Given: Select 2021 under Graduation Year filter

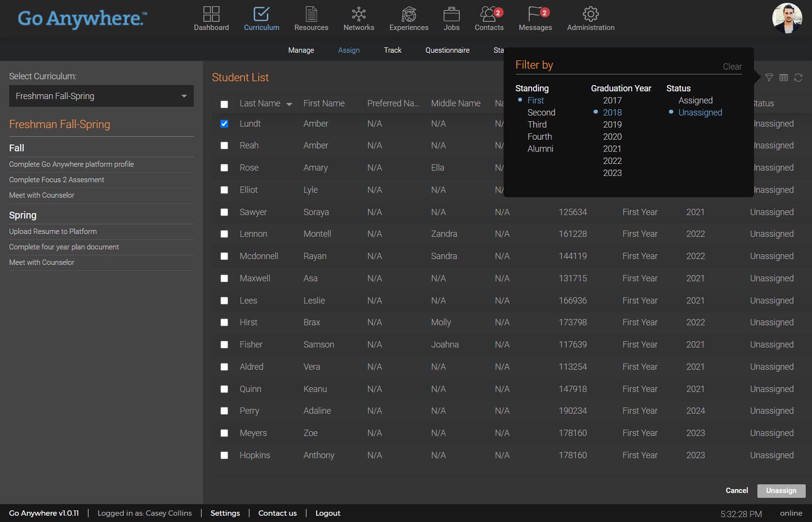Looking at the screenshot, I should pos(612,149).
